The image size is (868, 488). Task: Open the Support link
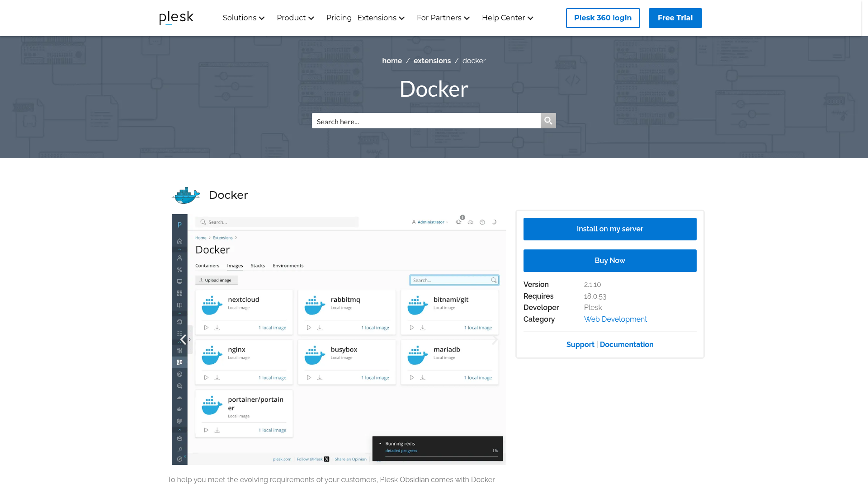[580, 344]
